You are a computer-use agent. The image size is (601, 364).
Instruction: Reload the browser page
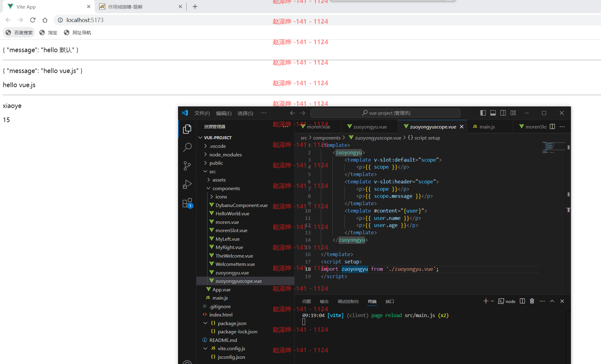pyautogui.click(x=33, y=20)
